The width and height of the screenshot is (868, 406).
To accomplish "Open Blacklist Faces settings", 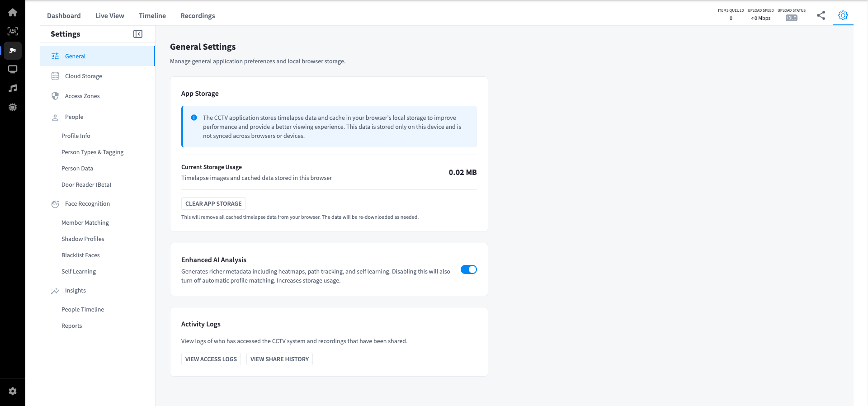I will click(80, 255).
